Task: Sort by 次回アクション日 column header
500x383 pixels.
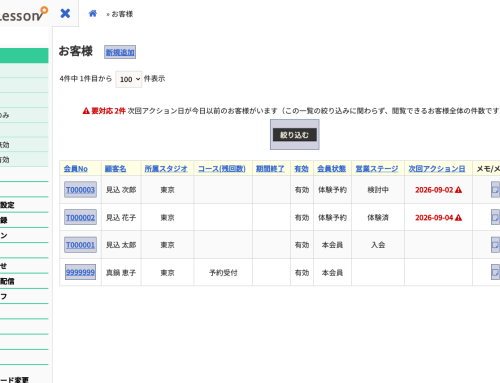Action: click(437, 169)
